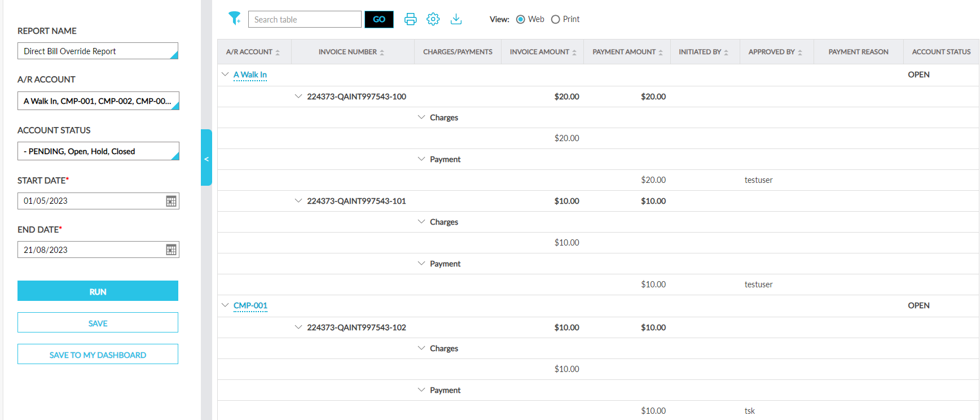
Task: Click the Search table input field
Action: tap(304, 19)
